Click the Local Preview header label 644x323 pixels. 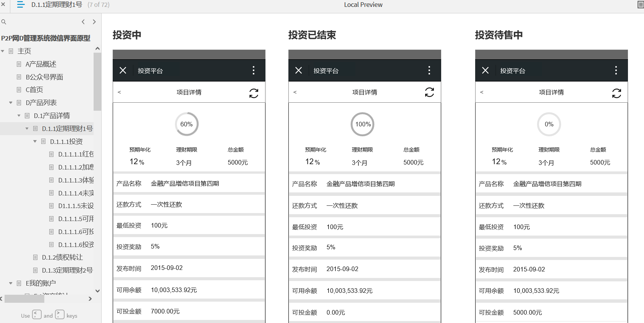point(363,5)
